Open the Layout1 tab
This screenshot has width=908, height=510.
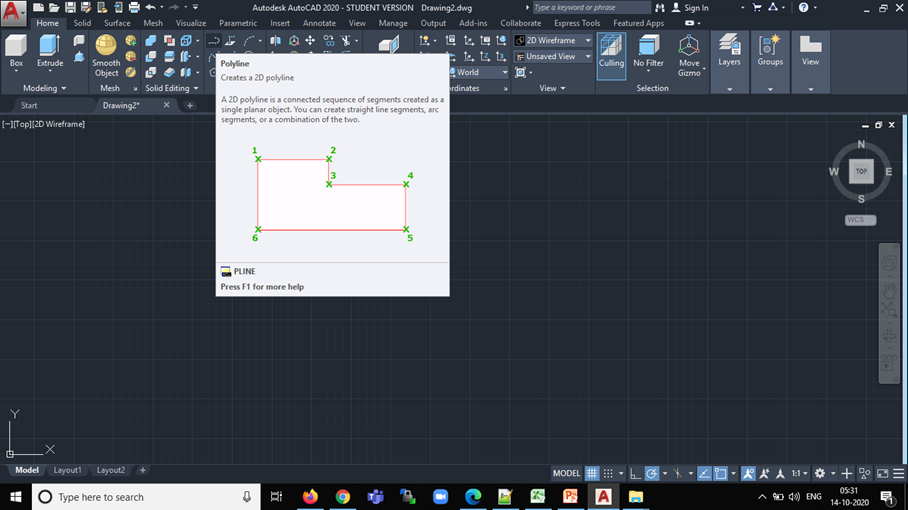click(x=67, y=470)
